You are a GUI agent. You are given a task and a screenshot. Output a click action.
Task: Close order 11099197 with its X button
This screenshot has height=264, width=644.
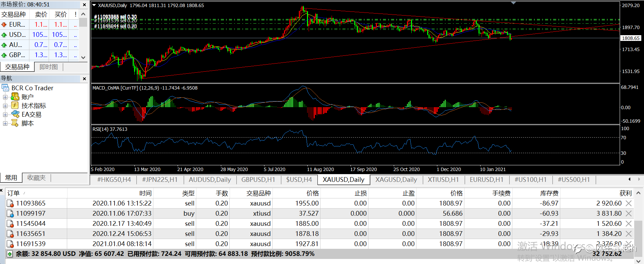tap(628, 213)
